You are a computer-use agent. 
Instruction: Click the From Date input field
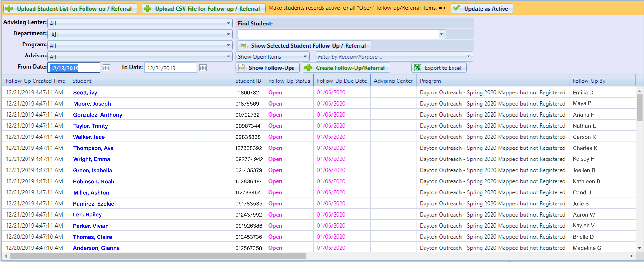pyautogui.click(x=74, y=68)
